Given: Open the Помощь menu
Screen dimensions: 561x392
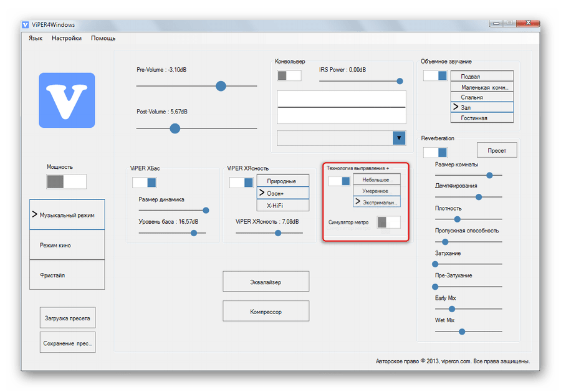Looking at the screenshot, I should pos(103,38).
